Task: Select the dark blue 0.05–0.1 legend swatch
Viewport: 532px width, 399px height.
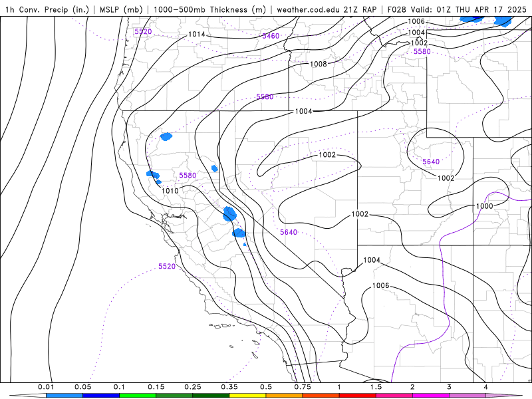Action: tap(101, 396)
